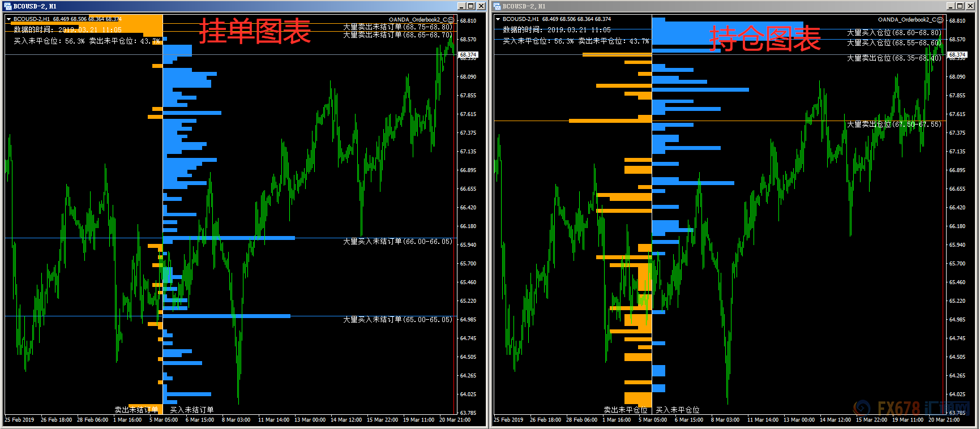Click 64.025 on left chart price axis
This screenshot has height=429, width=980.
468,394
